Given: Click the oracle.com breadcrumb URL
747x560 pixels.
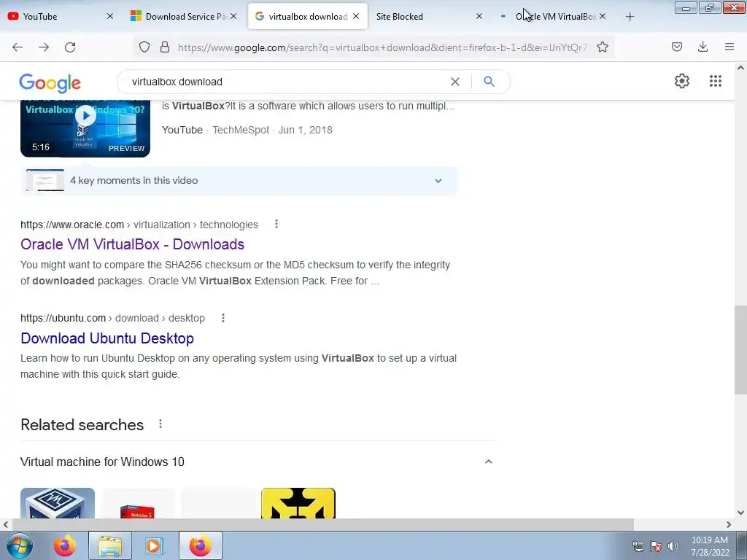Looking at the screenshot, I should coord(139,225).
